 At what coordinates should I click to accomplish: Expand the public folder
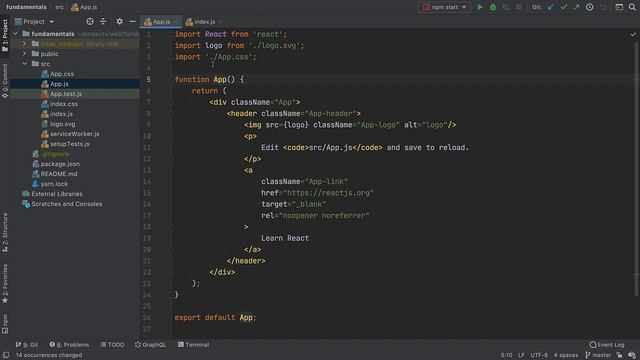click(x=24, y=53)
